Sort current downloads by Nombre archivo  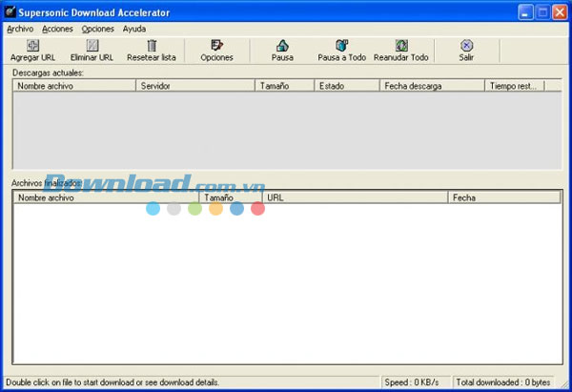coord(74,86)
